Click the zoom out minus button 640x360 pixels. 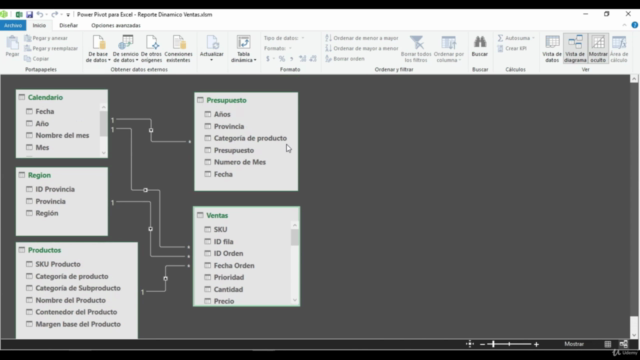[482, 344]
